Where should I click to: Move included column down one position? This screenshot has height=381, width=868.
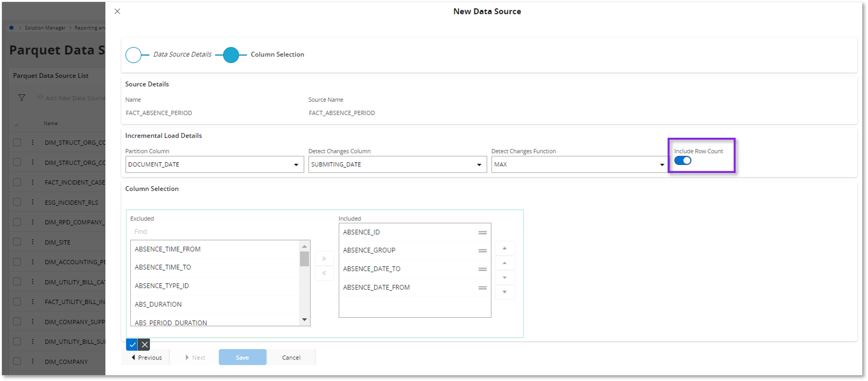[x=505, y=278]
